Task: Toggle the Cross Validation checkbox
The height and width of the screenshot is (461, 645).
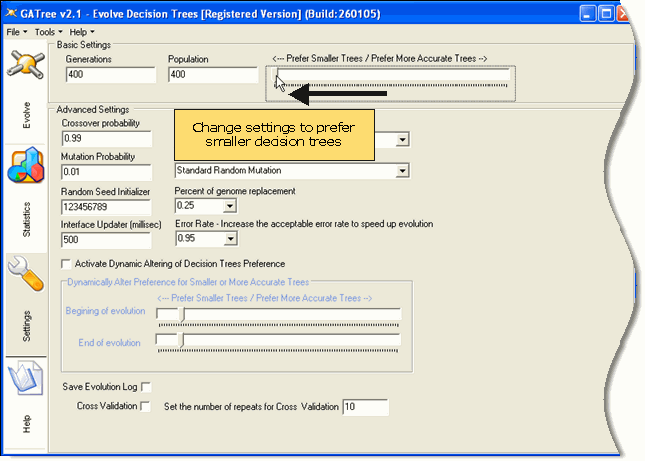Action: (145, 406)
